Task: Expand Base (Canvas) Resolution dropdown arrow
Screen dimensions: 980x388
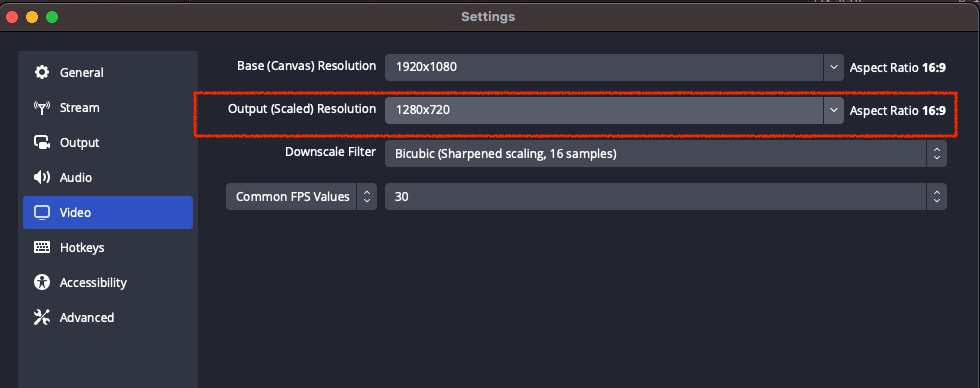Action: tap(833, 67)
